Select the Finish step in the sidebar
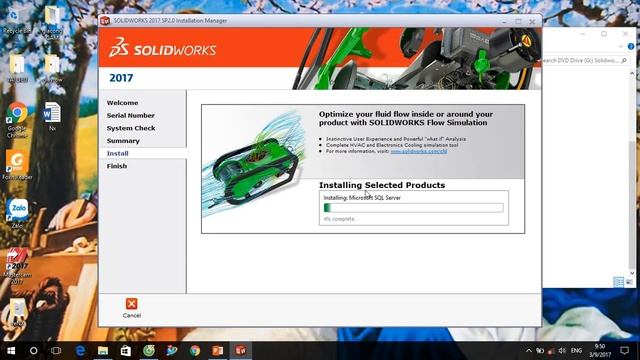 pos(117,166)
